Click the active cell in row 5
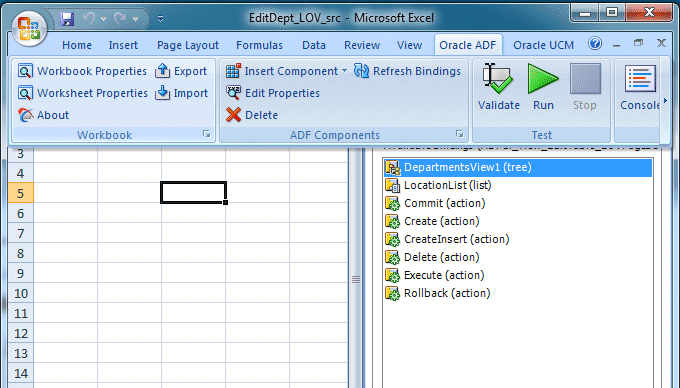Viewport: 680px width, 388px height. coord(193,193)
